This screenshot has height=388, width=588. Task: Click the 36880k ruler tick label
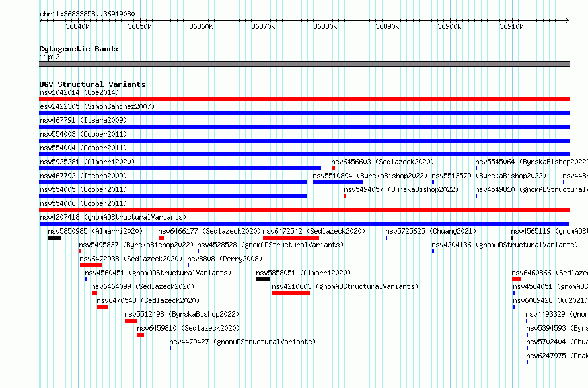(325, 26)
